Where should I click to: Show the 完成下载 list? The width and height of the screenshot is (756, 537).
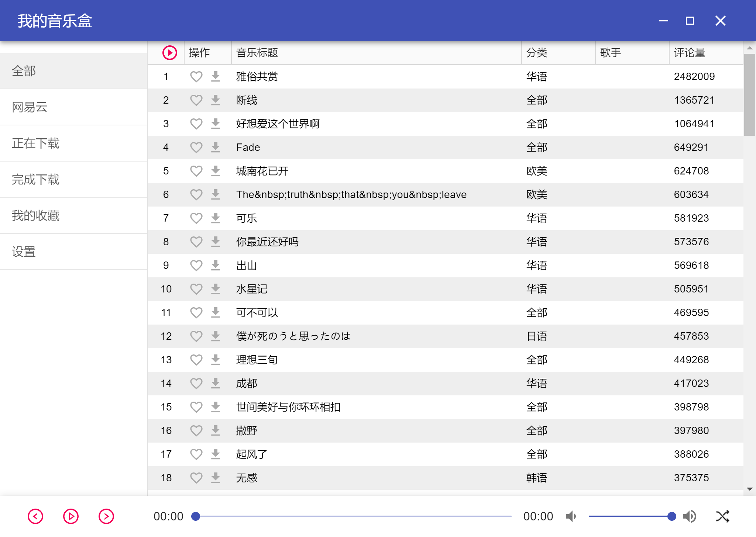[74, 179]
